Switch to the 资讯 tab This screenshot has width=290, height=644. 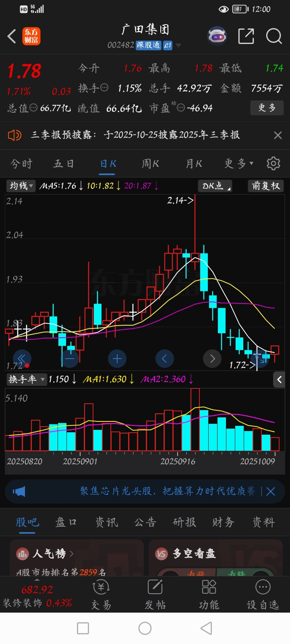point(106,522)
